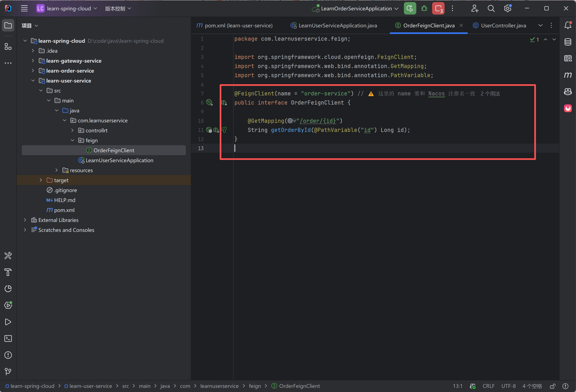Viewport: 576px width, 392px height.
Task: Open Git version control tool window
Action: [x=8, y=372]
